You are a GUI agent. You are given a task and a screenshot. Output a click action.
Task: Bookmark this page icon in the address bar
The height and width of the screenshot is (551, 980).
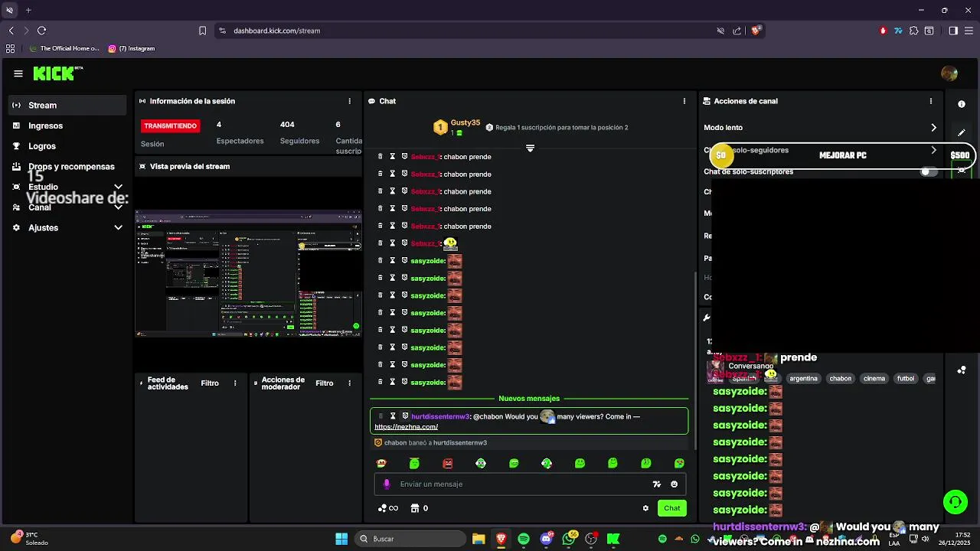point(202,31)
